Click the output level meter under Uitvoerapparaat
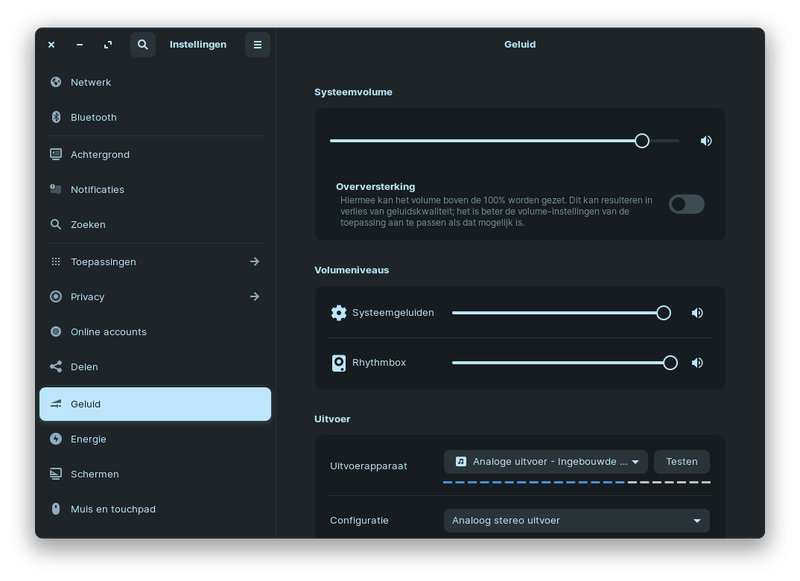800x581 pixels. pyautogui.click(x=577, y=482)
